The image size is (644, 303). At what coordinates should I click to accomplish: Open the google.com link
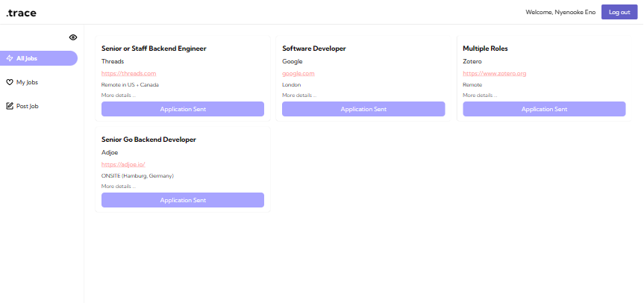coord(298,73)
